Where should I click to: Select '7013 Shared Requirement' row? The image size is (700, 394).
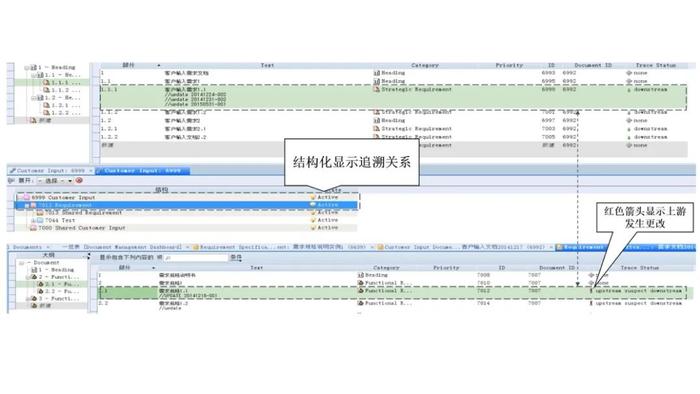(187, 213)
